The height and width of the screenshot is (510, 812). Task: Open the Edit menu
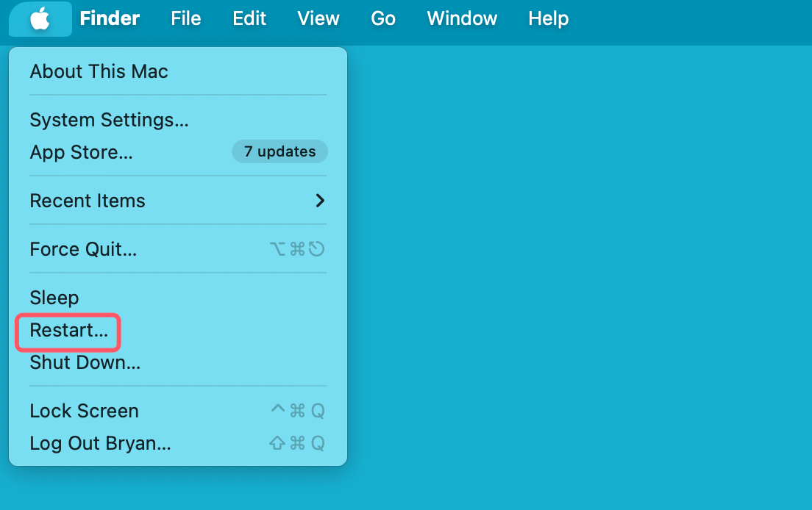(249, 18)
